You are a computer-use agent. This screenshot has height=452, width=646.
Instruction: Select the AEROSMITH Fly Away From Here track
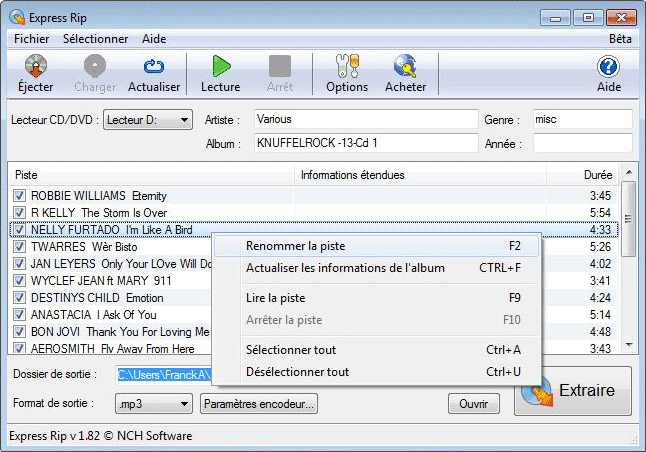tap(112, 349)
